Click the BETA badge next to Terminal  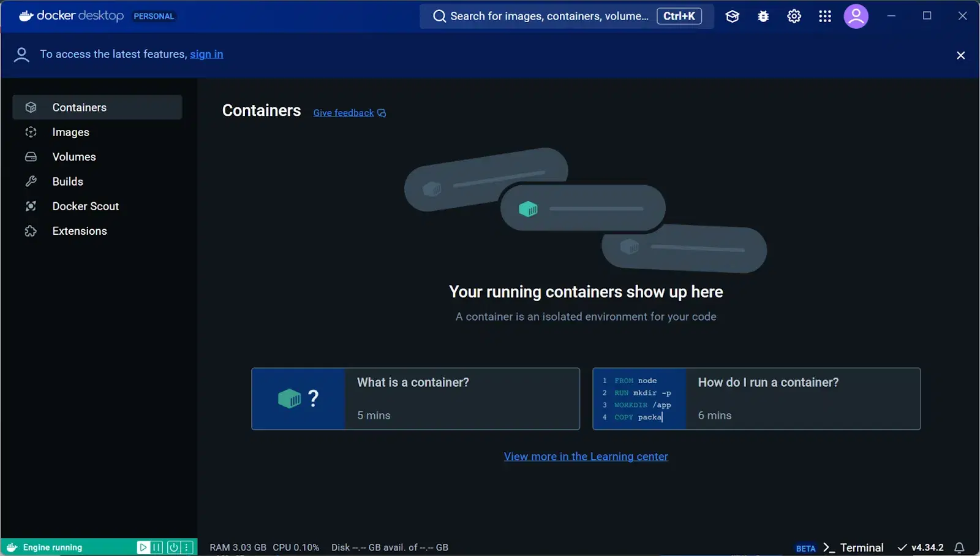coord(805,548)
